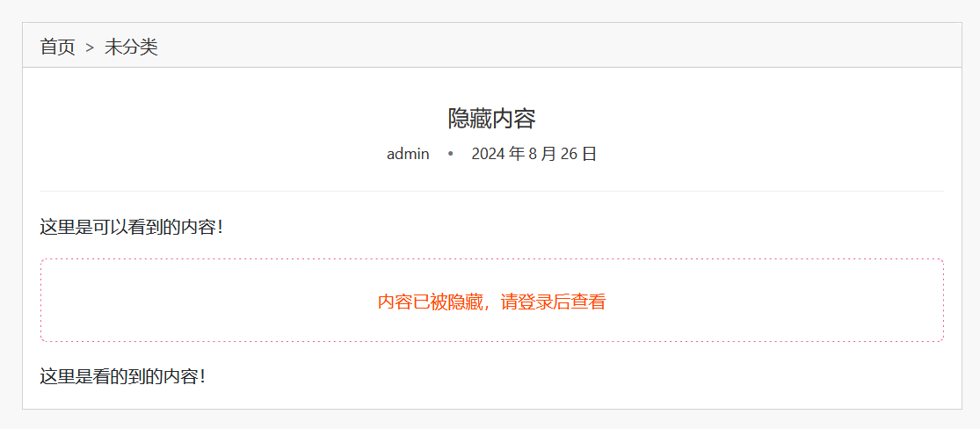
Task: Click the horizontal divider under post meta
Action: pos(492,191)
